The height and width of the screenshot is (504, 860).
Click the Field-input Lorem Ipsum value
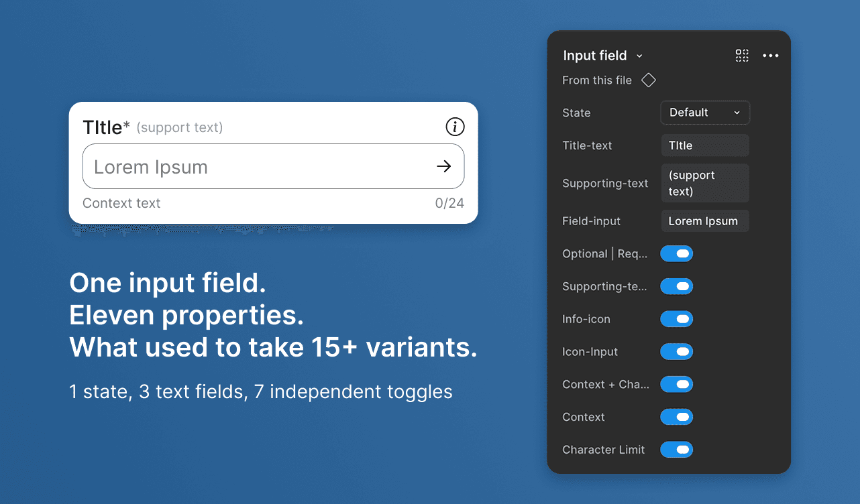click(x=705, y=221)
